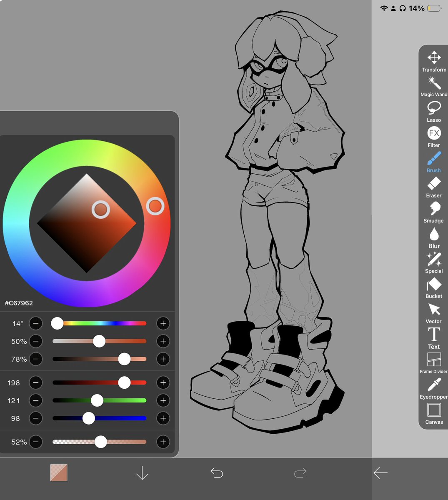
Task: Select the Brush tool
Action: [x=434, y=162]
